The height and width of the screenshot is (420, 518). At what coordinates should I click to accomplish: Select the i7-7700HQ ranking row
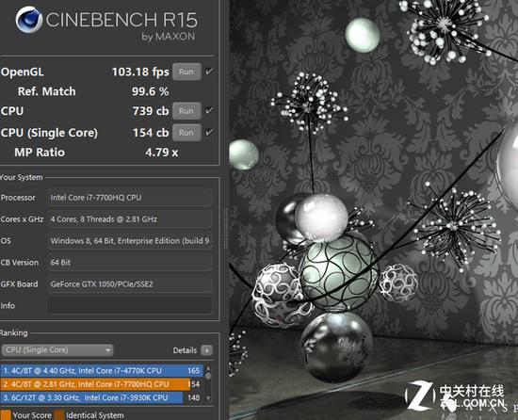[102, 384]
